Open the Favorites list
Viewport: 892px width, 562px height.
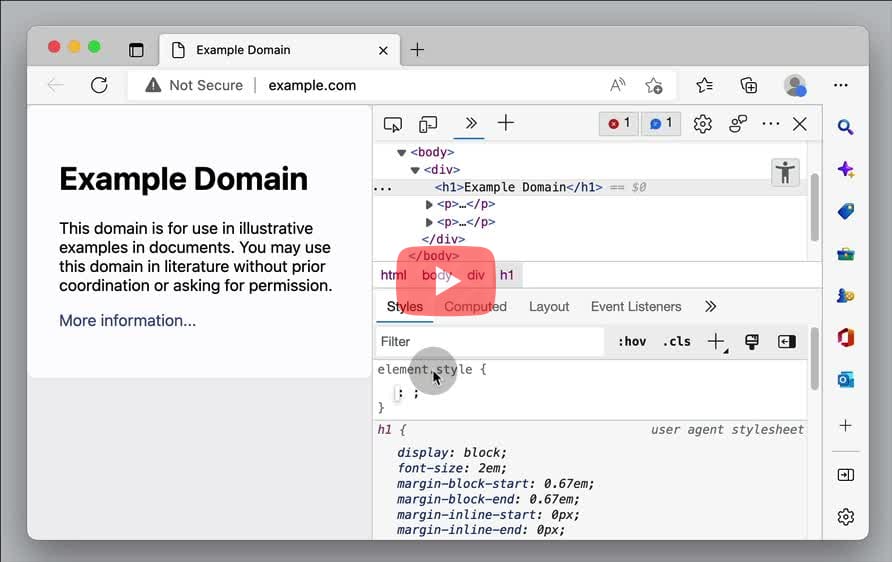tap(704, 85)
